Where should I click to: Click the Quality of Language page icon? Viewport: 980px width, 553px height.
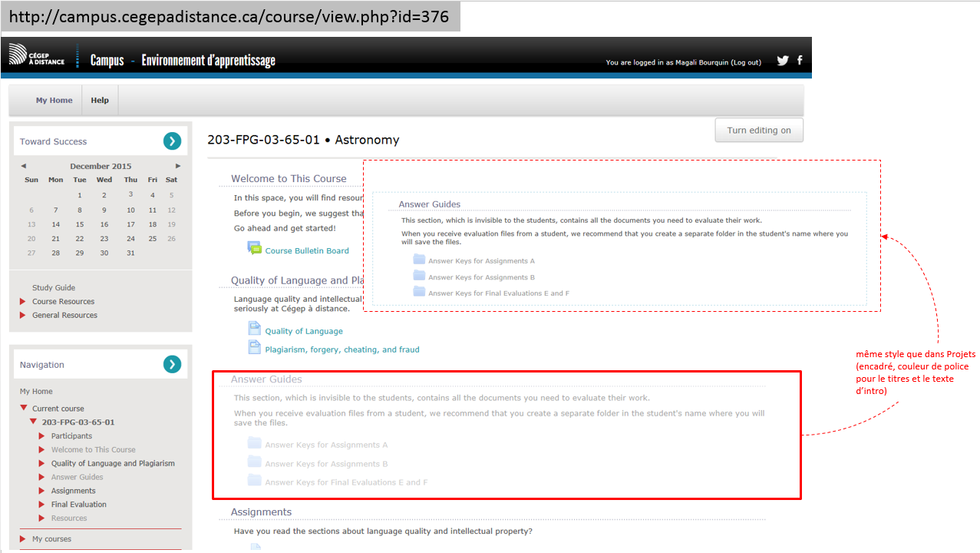[x=255, y=329]
